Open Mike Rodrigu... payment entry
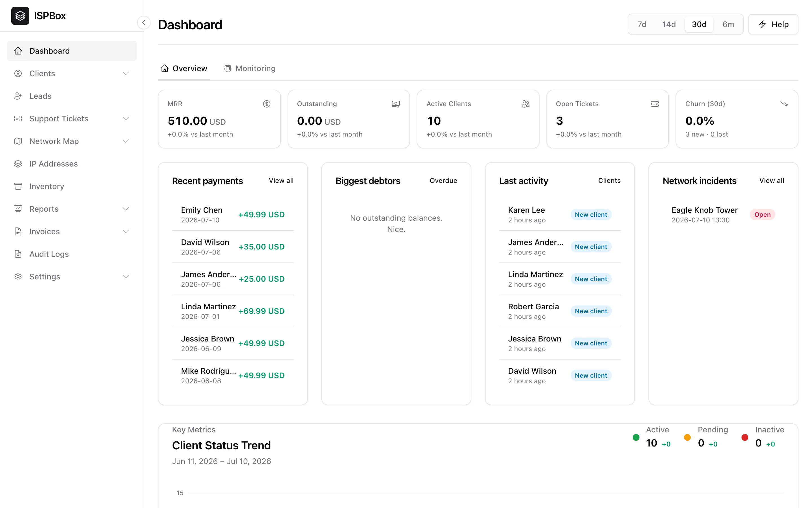This screenshot has height=508, width=812. click(x=233, y=375)
